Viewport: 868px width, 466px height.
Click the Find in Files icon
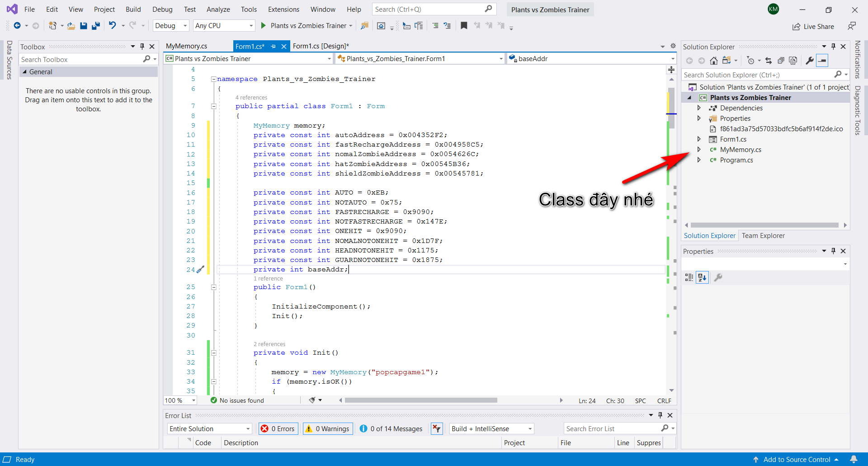point(364,26)
